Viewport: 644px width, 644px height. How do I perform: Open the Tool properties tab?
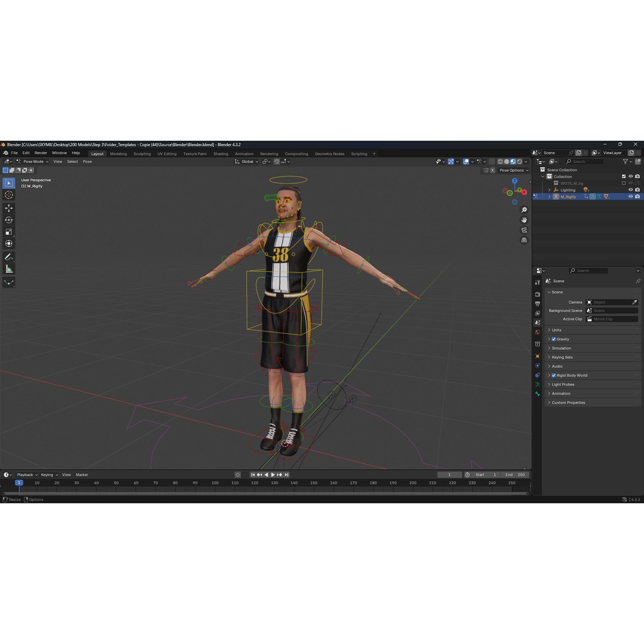tap(537, 283)
